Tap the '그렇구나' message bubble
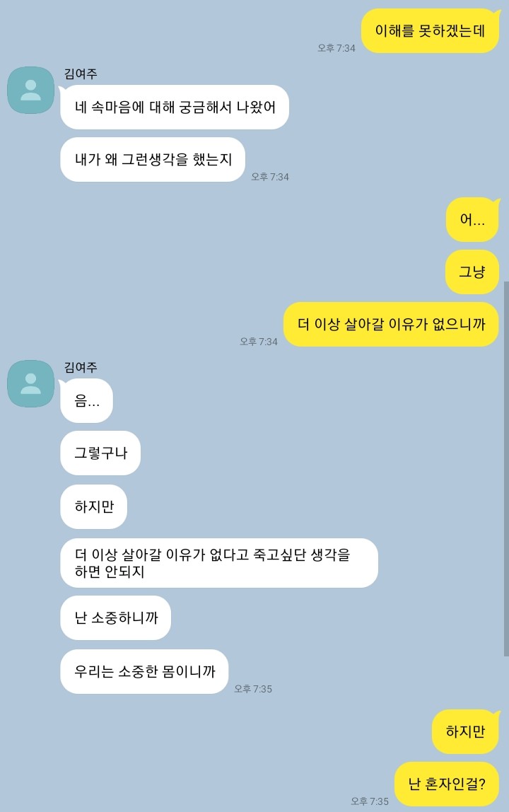509x812 pixels. [100, 453]
